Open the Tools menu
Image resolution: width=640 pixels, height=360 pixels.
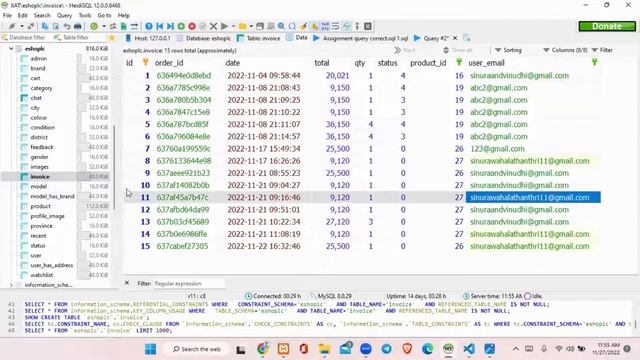point(85,15)
